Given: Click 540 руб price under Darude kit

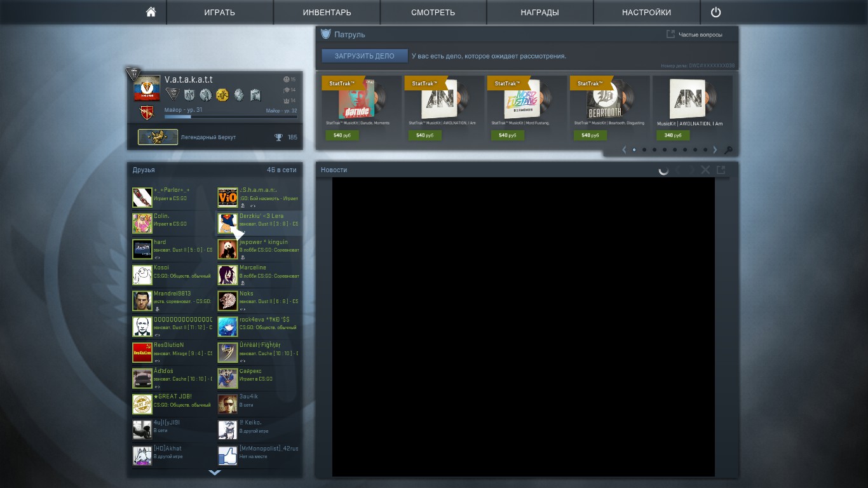Looking at the screenshot, I should (342, 135).
